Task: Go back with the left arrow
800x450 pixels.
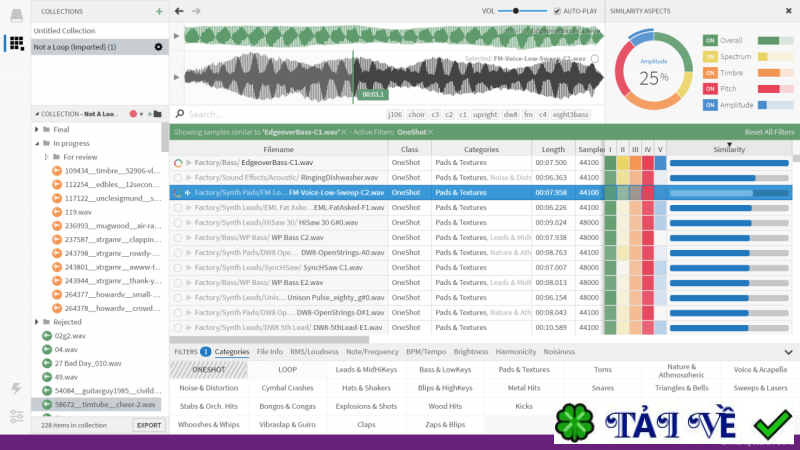Action: point(179,11)
